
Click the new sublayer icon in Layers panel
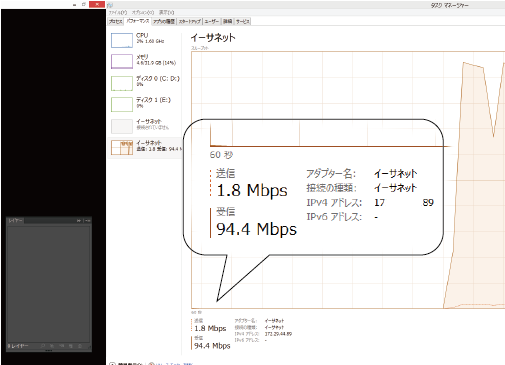point(62,346)
